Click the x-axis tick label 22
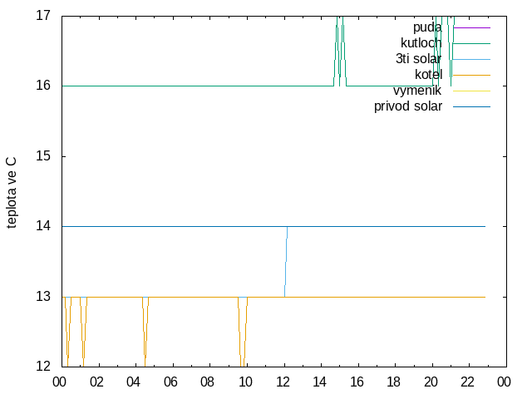 (x=467, y=382)
